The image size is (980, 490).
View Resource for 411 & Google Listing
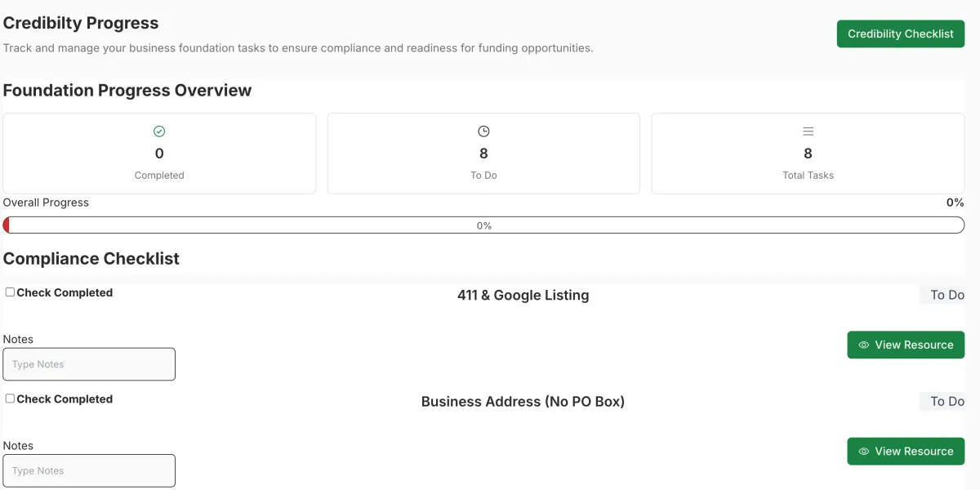[x=906, y=345]
